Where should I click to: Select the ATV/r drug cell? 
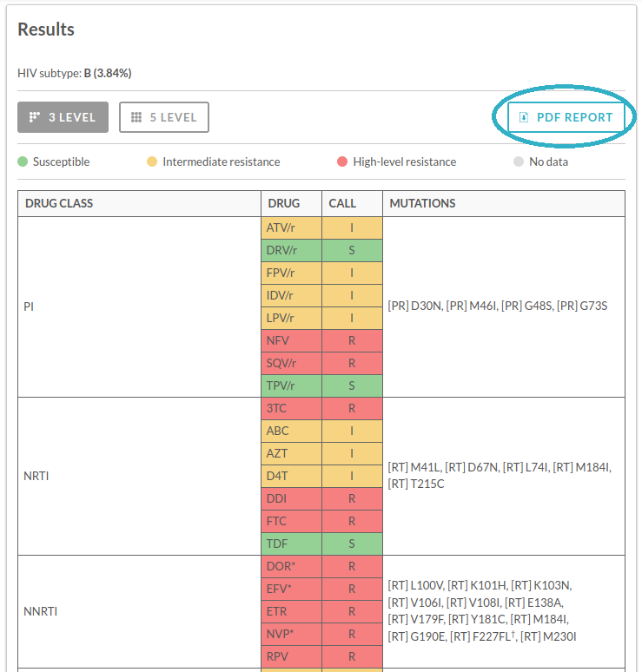click(291, 227)
